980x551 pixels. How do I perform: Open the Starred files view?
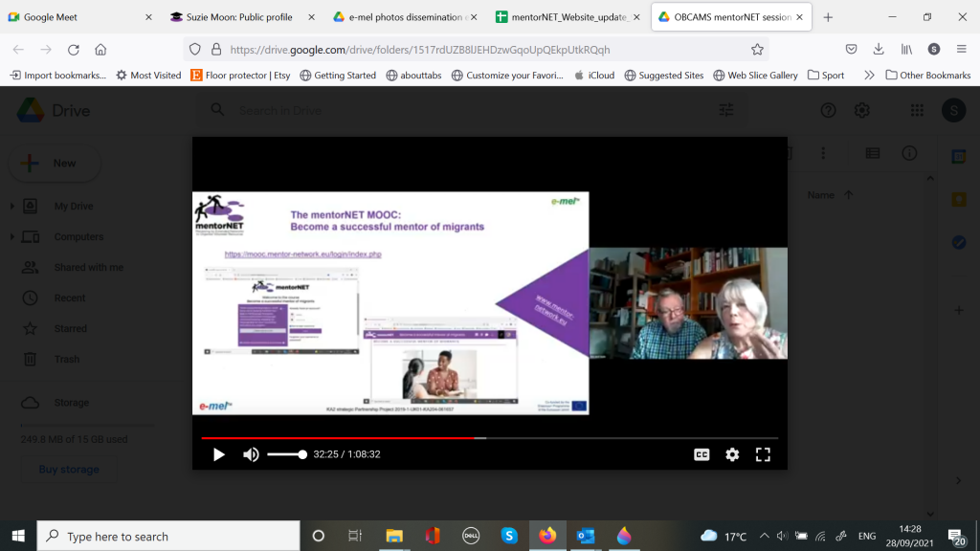tap(70, 328)
